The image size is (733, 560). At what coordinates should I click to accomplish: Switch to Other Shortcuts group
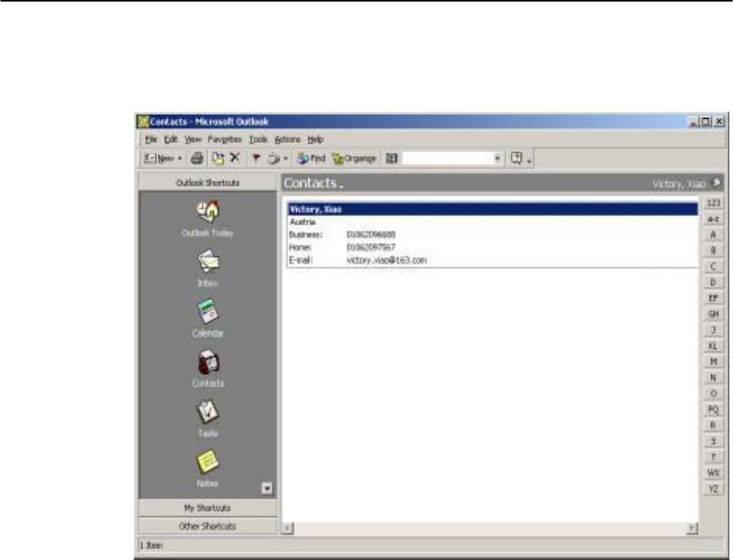pyautogui.click(x=208, y=526)
